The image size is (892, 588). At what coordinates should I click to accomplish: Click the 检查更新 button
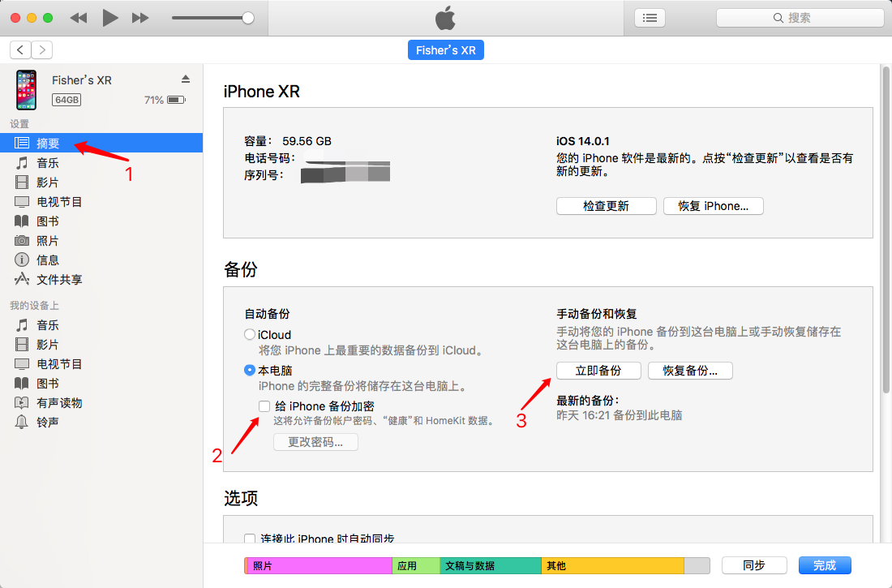click(606, 206)
